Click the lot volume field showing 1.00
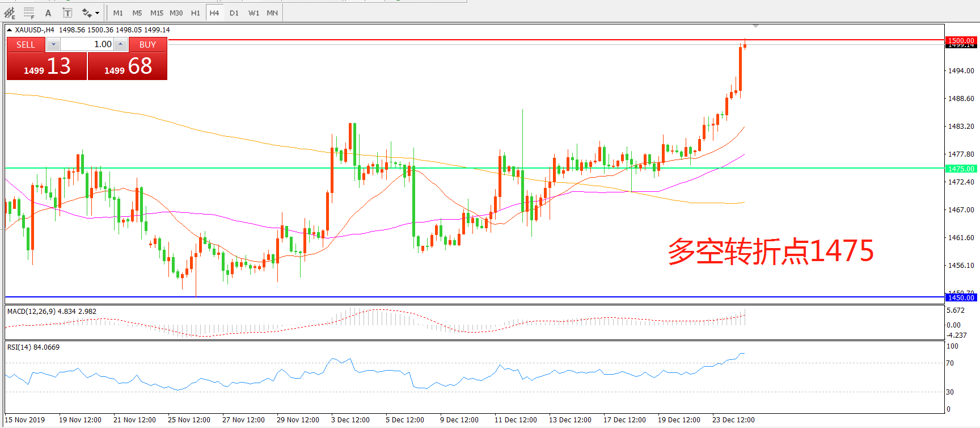The height and width of the screenshot is (428, 980). point(87,44)
